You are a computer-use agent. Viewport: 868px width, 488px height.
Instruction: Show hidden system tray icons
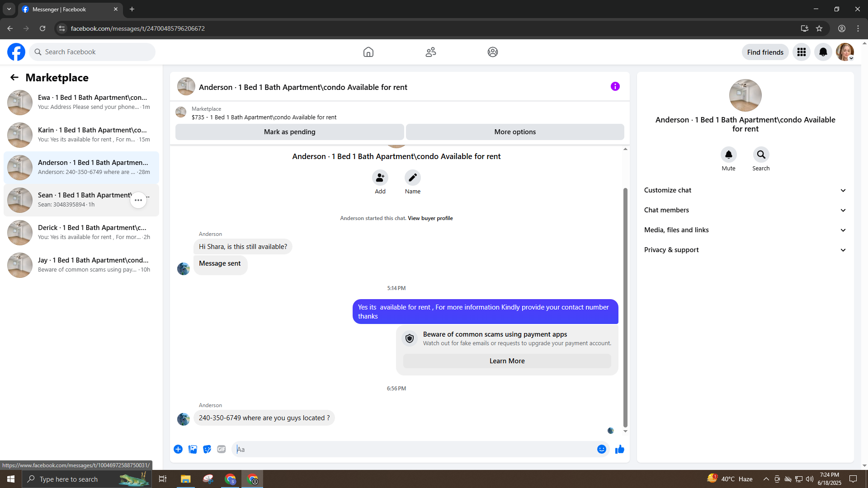[766, 479]
